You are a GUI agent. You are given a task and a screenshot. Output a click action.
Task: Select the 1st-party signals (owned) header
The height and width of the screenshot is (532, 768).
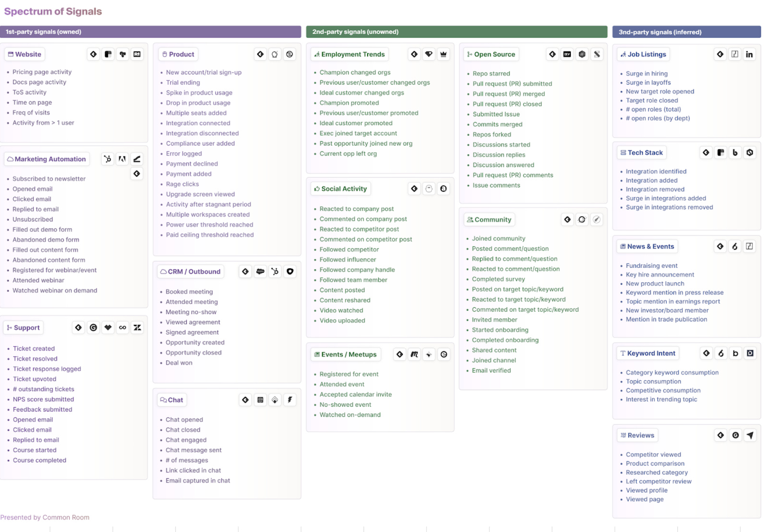tap(151, 32)
